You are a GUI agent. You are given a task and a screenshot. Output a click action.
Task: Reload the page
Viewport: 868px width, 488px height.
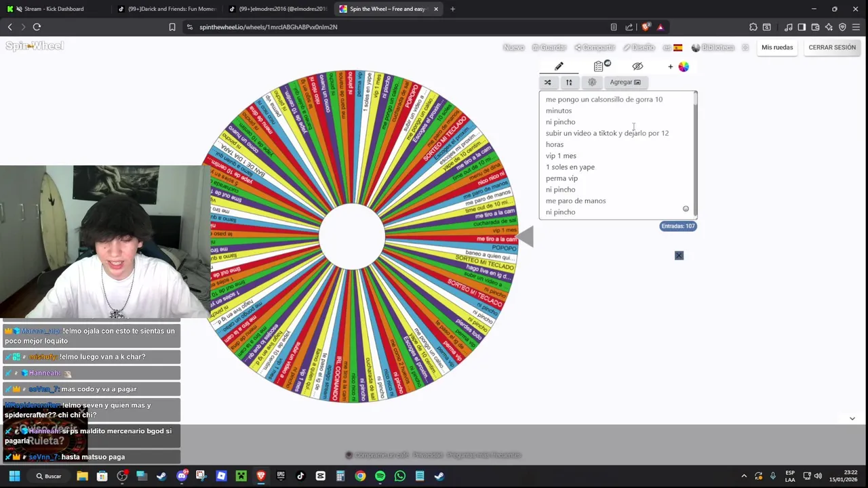[37, 27]
